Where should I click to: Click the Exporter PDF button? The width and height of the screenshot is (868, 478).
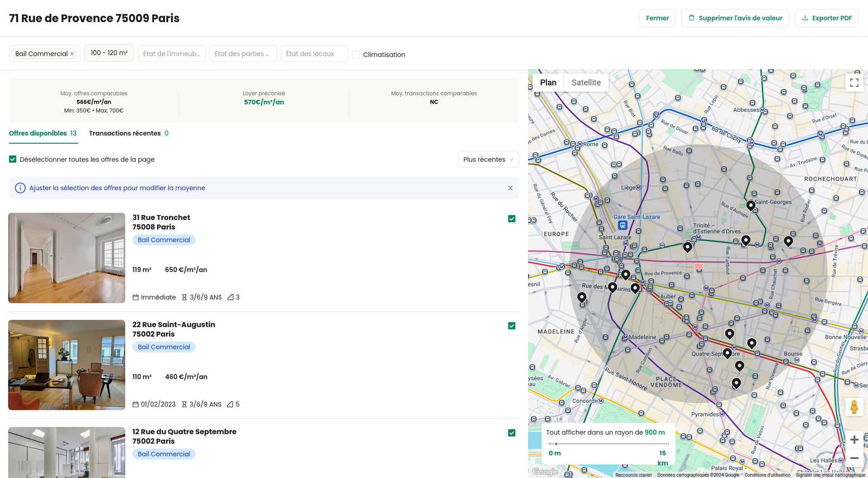pyautogui.click(x=826, y=18)
